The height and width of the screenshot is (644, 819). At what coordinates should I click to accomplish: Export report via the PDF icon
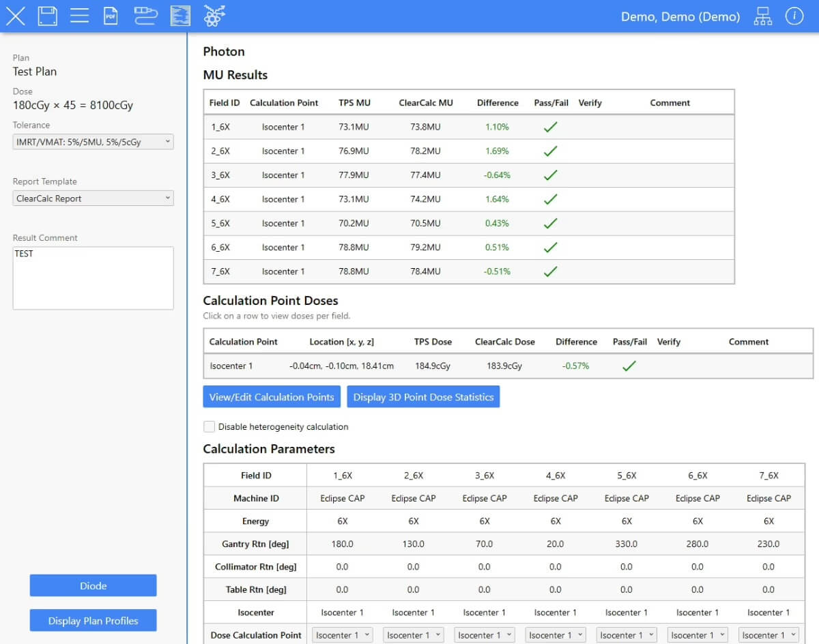click(111, 16)
